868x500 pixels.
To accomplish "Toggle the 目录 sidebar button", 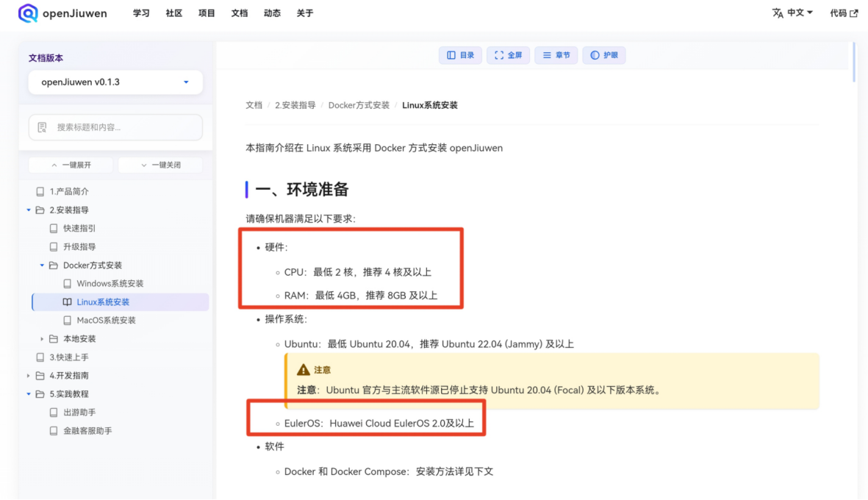I will pyautogui.click(x=460, y=55).
